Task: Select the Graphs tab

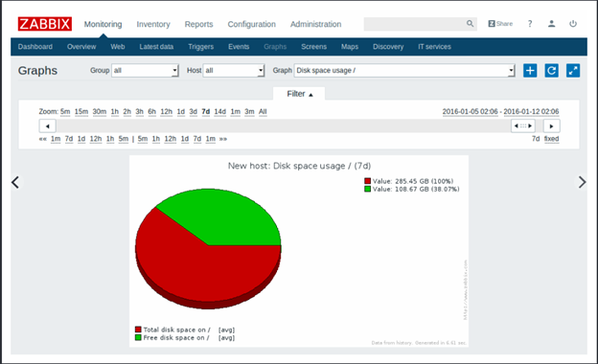Action: tap(275, 47)
